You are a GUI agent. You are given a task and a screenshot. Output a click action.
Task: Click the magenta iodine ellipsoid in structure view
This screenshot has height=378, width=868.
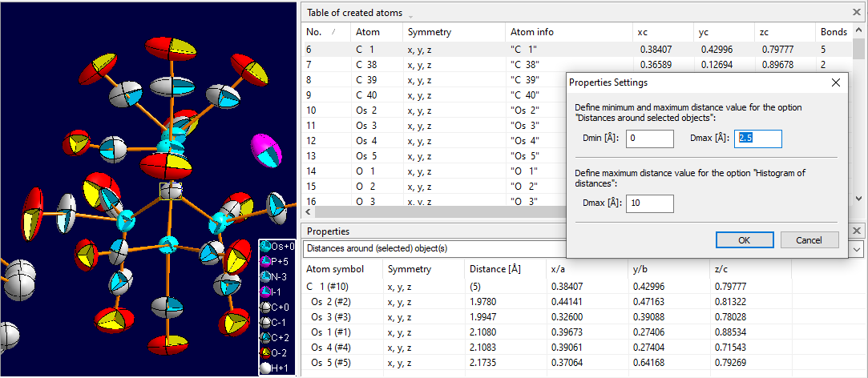pos(268,150)
